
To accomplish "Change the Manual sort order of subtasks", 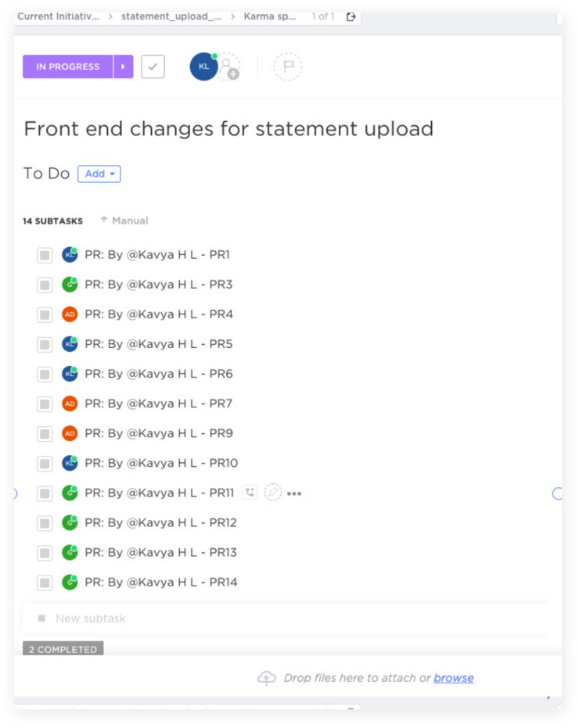I will pyautogui.click(x=125, y=221).
